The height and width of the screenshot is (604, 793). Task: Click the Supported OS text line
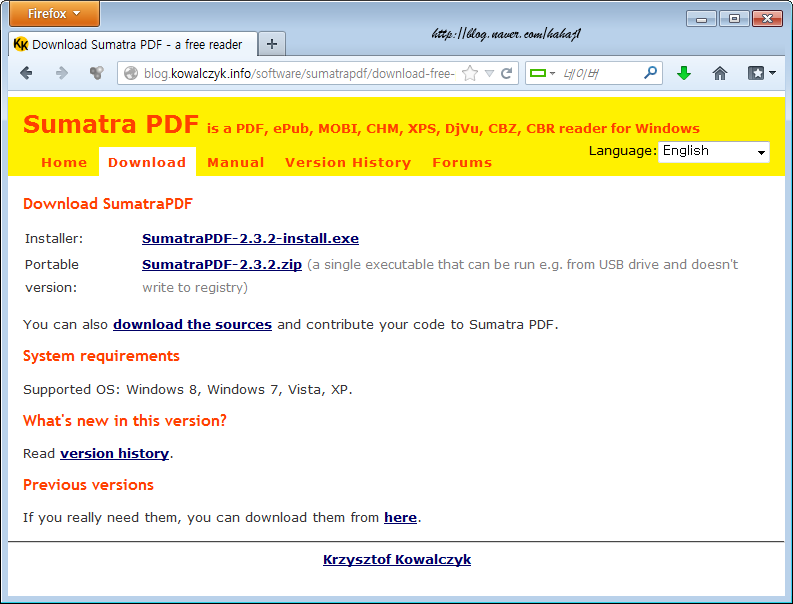coord(188,390)
